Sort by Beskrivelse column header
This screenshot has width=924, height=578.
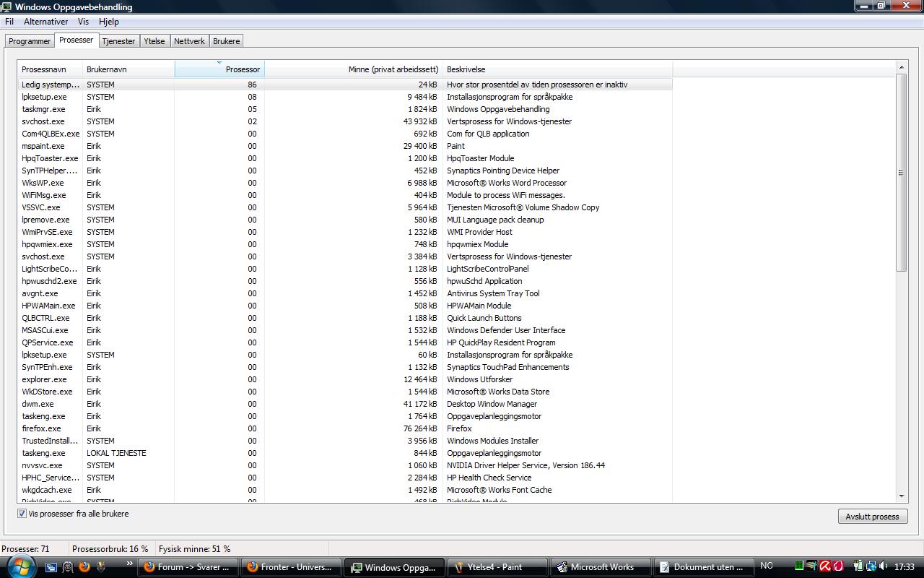(x=557, y=69)
